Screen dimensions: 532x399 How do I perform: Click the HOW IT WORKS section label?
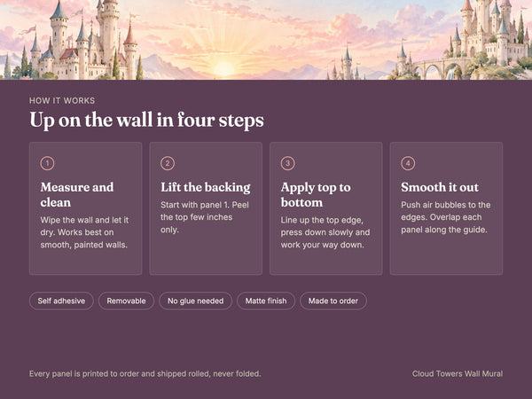pyautogui.click(x=62, y=100)
